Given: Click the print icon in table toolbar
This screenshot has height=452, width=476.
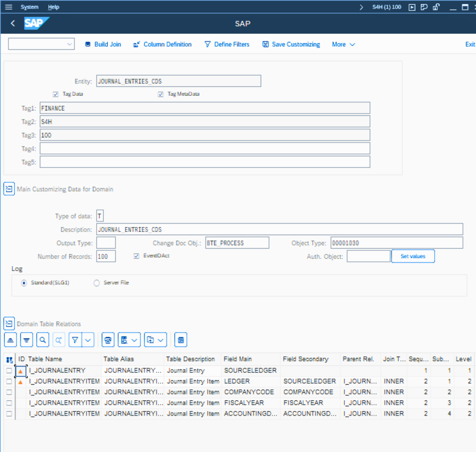Looking at the screenshot, I should pyautogui.click(x=108, y=340).
